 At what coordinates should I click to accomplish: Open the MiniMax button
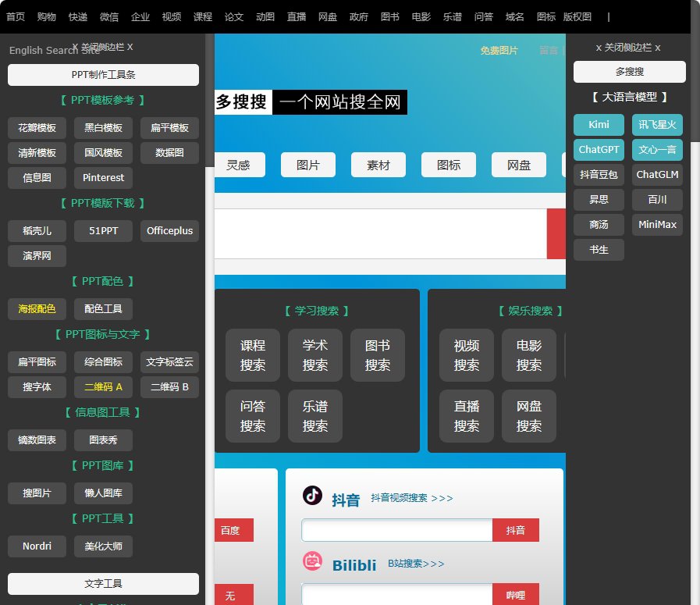pos(657,225)
